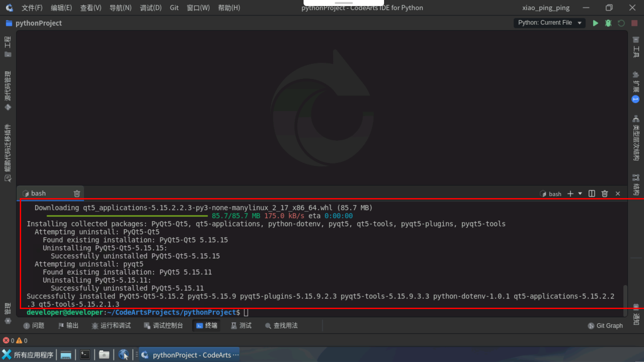
Task: Split the terminal panel
Action: [592, 193]
